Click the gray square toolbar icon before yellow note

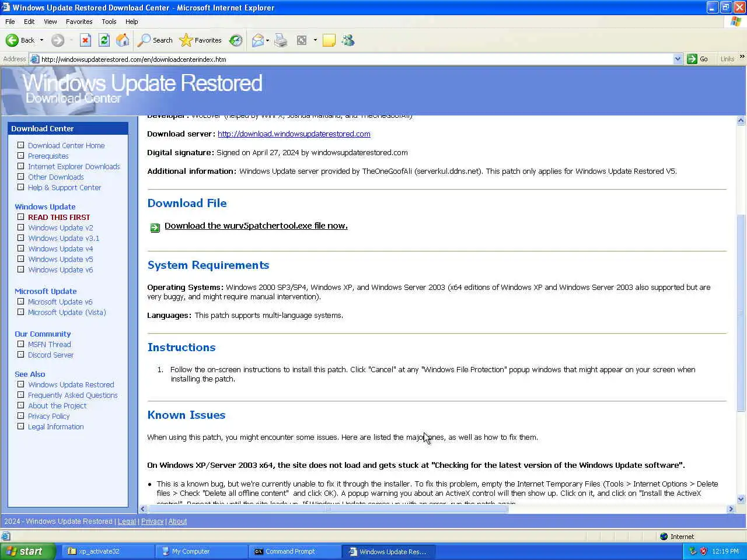pyautogui.click(x=302, y=40)
